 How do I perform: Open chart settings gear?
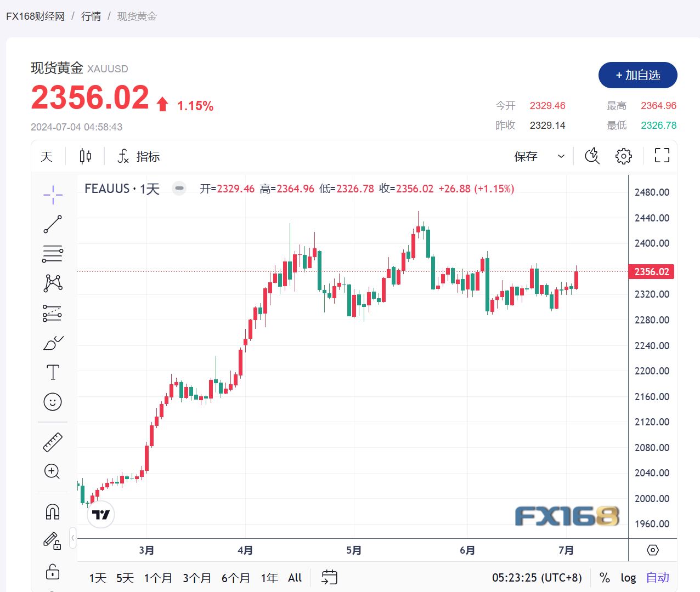click(x=623, y=156)
